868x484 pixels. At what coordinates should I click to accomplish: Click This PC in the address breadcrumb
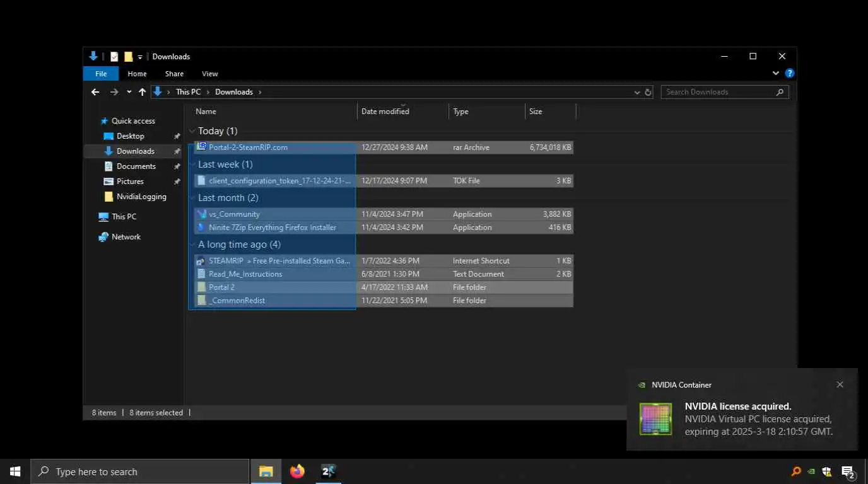click(x=188, y=92)
